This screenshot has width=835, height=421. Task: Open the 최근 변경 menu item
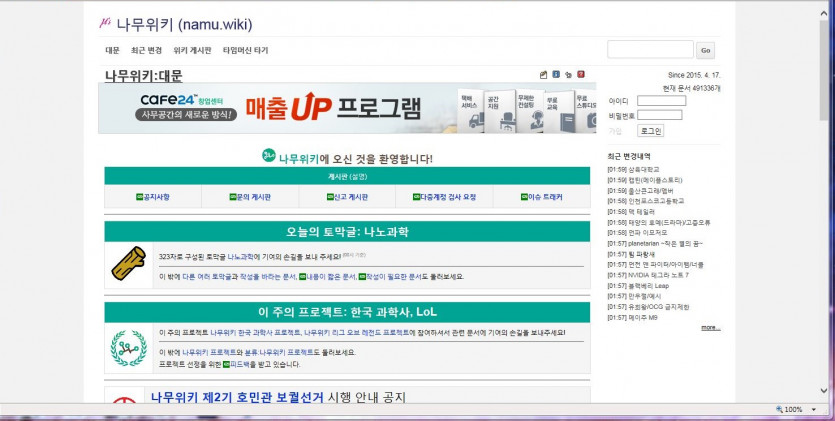(146, 50)
